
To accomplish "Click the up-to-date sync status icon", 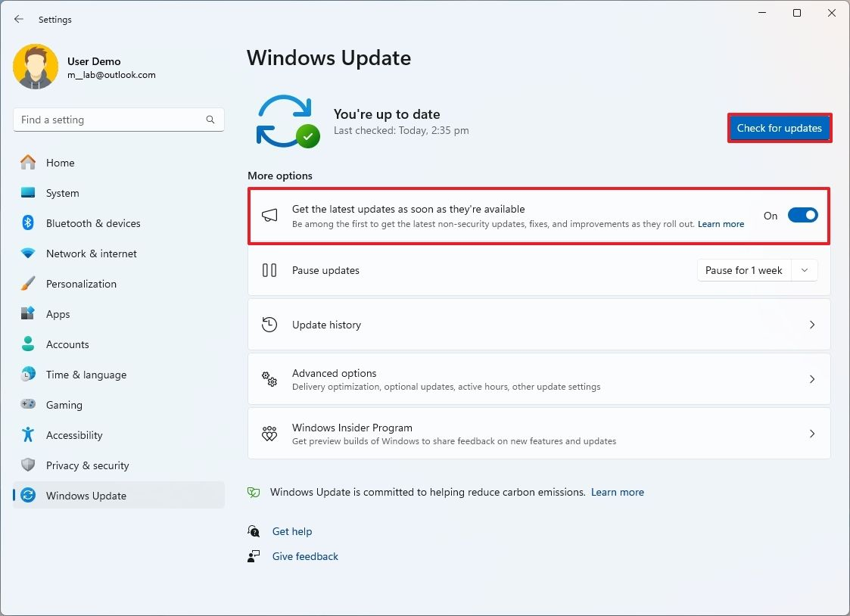I will click(x=288, y=121).
